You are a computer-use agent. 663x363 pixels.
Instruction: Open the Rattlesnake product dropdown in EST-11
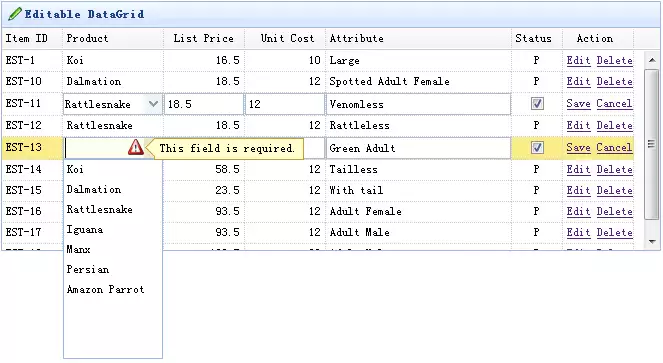153,104
